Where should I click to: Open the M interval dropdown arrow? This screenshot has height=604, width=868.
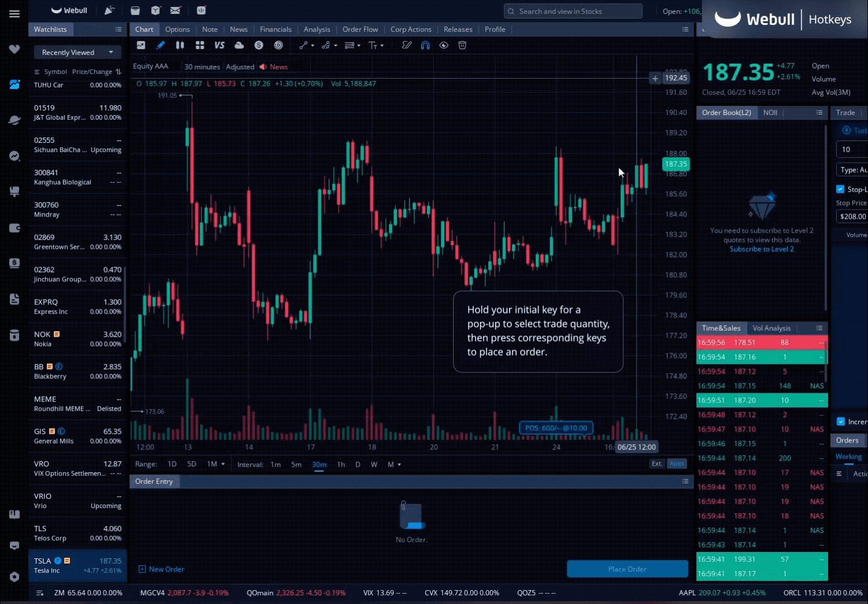pyautogui.click(x=399, y=464)
